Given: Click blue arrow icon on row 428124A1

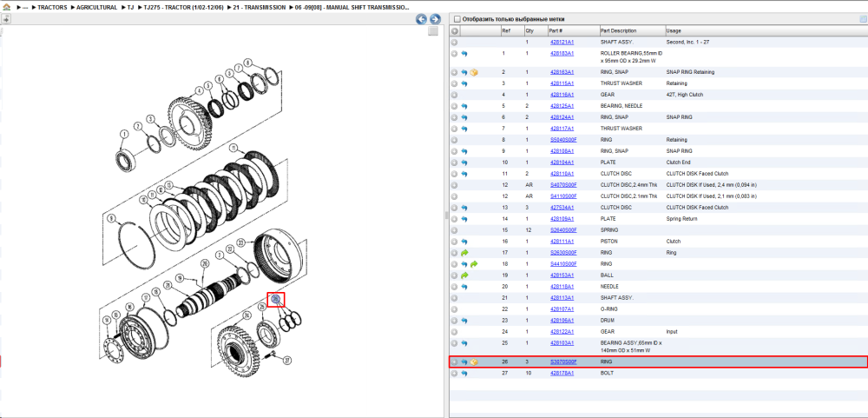Looking at the screenshot, I should 464,117.
